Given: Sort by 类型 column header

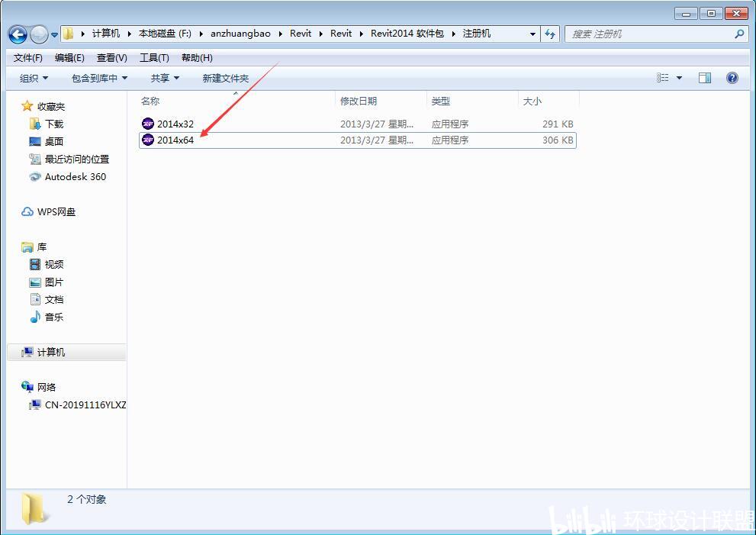Looking at the screenshot, I should (x=441, y=102).
